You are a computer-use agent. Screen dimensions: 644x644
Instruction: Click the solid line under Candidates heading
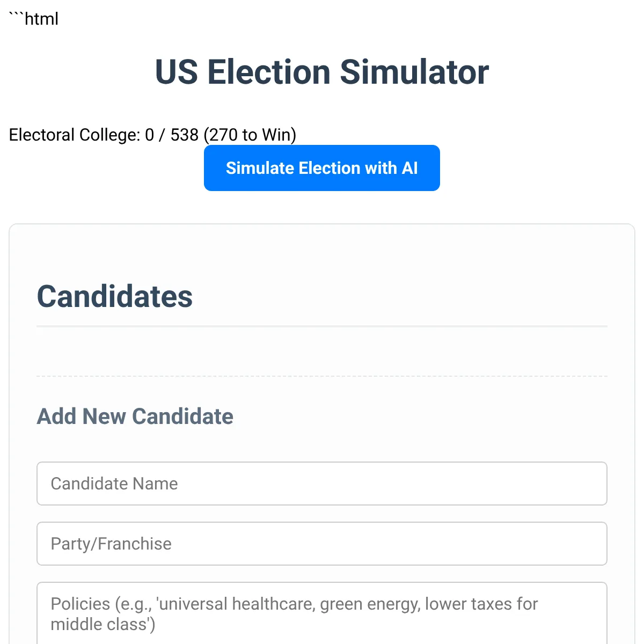(321, 326)
